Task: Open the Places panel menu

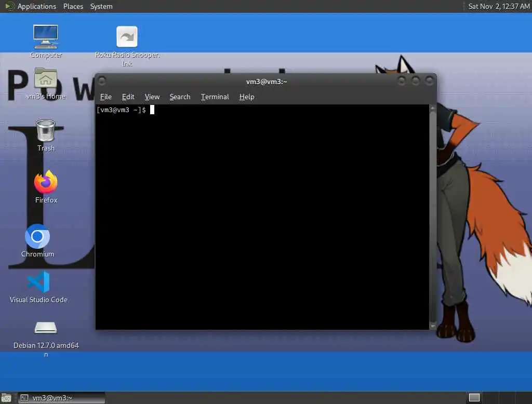Action: pos(73,6)
